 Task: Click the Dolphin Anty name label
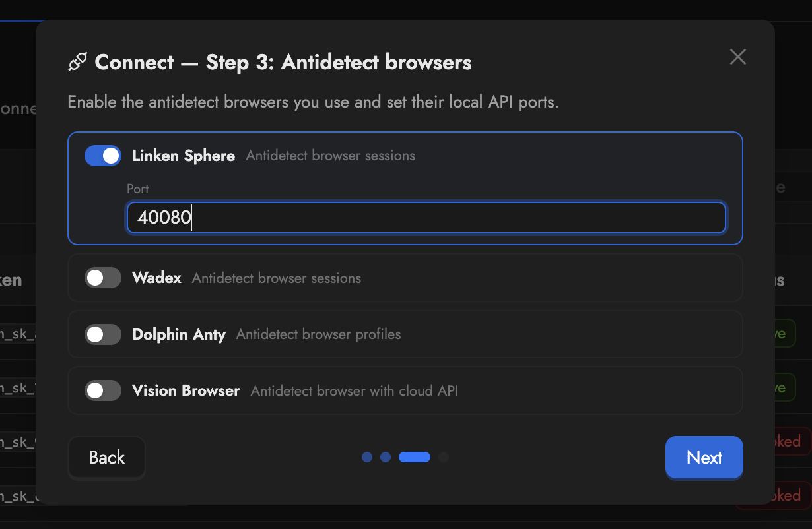(x=179, y=334)
